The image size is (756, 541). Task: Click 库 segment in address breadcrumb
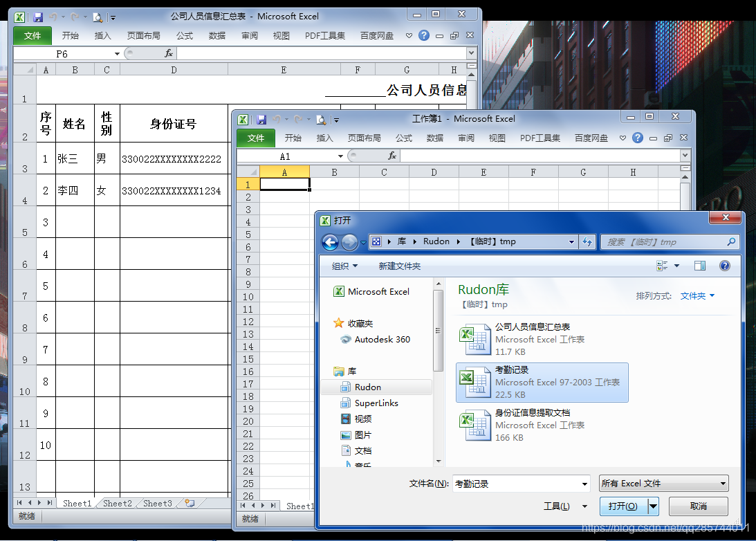click(401, 241)
